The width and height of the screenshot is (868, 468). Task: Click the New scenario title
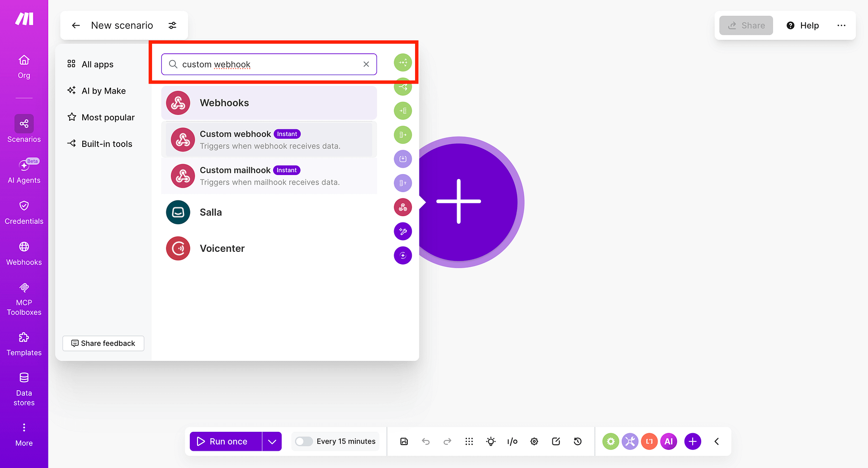coord(122,25)
